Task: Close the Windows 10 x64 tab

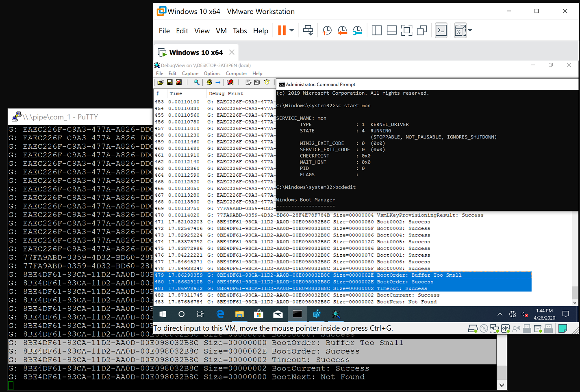Action: point(232,52)
